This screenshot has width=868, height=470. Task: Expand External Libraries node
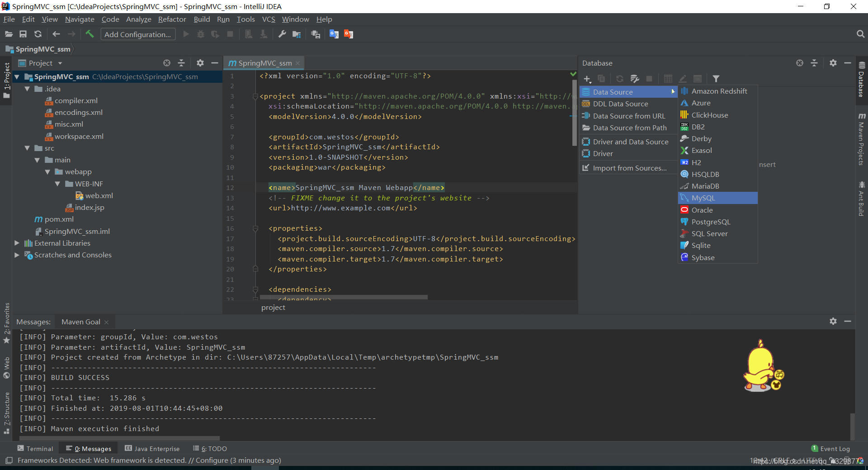(x=17, y=243)
